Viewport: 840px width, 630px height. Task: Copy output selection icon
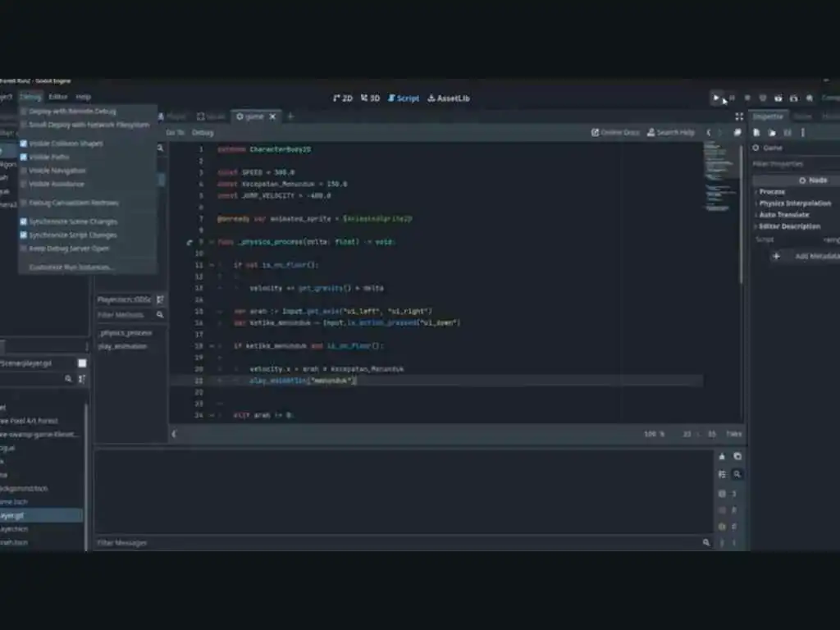(x=737, y=456)
